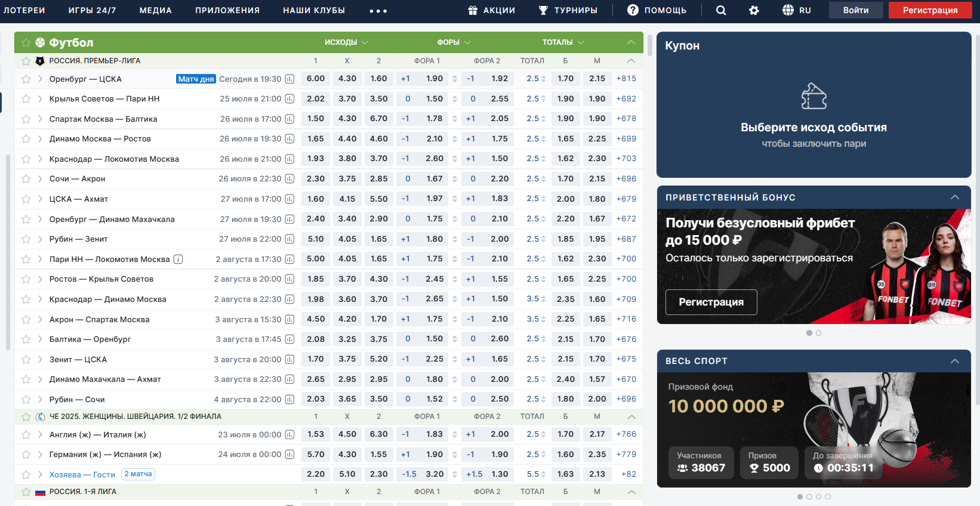Open statistics icon for Акрон — Спартак Москва
The width and height of the screenshot is (980, 506).
[x=289, y=319]
